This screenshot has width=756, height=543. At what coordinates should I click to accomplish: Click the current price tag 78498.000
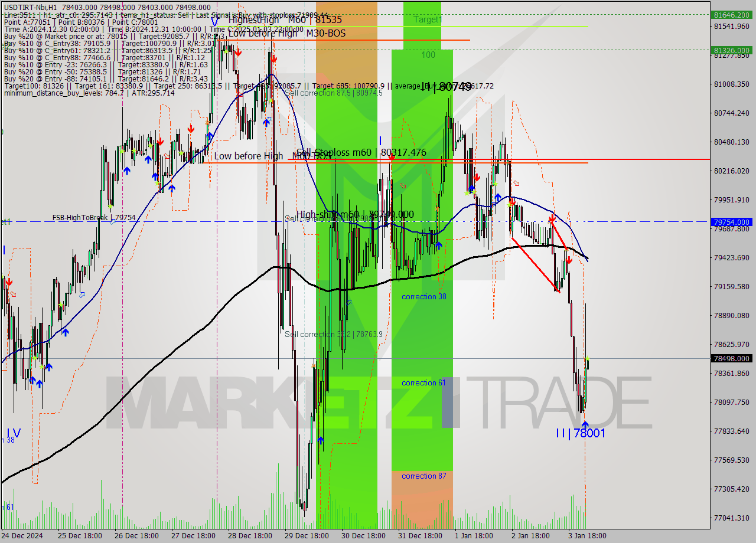[732, 358]
